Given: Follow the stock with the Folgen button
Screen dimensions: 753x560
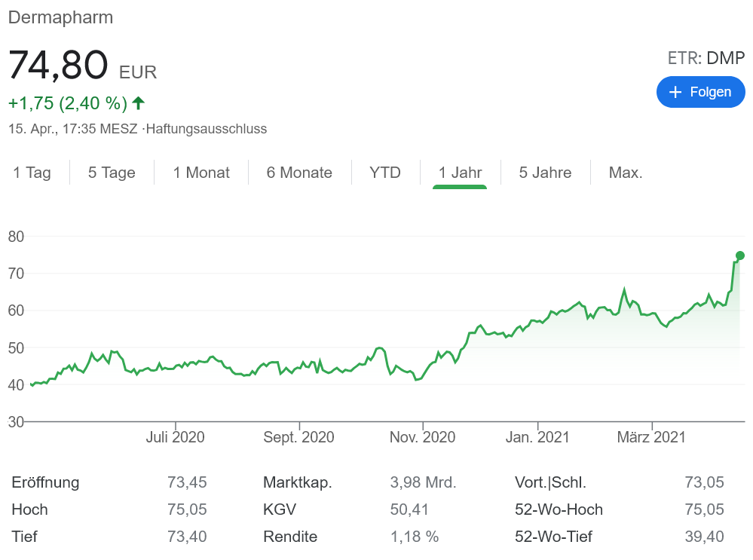Looking at the screenshot, I should coord(700,92).
